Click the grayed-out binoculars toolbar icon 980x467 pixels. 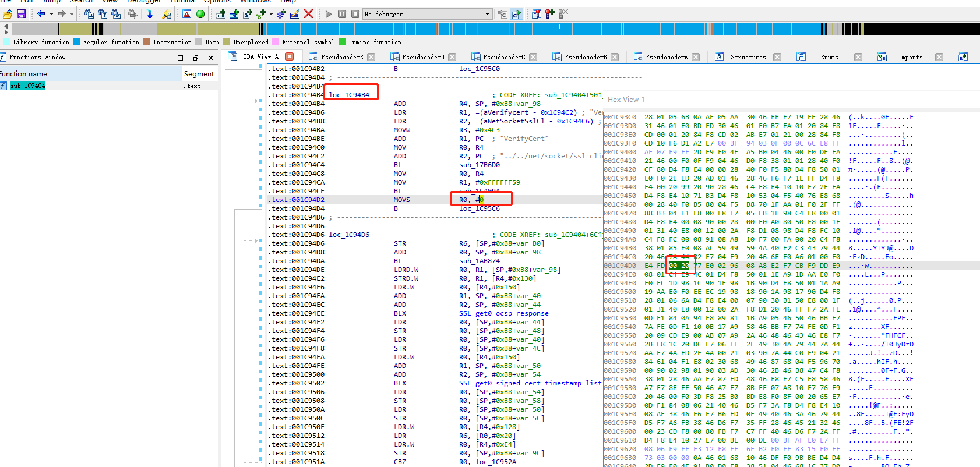(133, 14)
